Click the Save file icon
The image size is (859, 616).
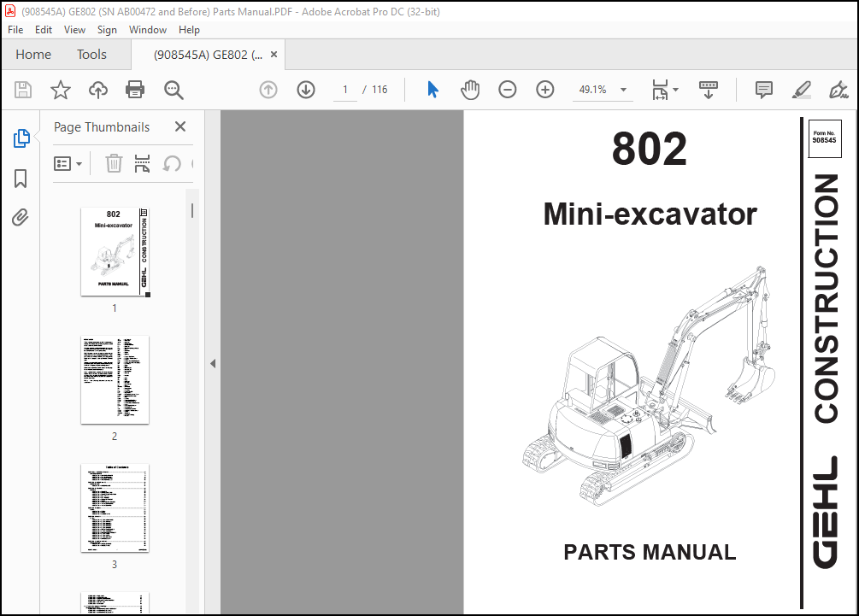pos(23,90)
